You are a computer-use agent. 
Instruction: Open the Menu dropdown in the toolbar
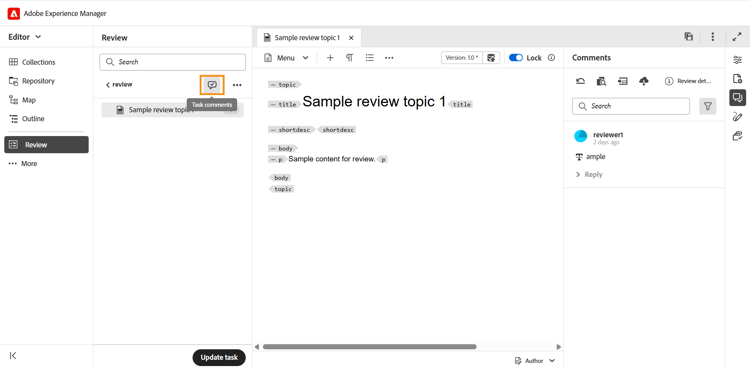coord(287,58)
